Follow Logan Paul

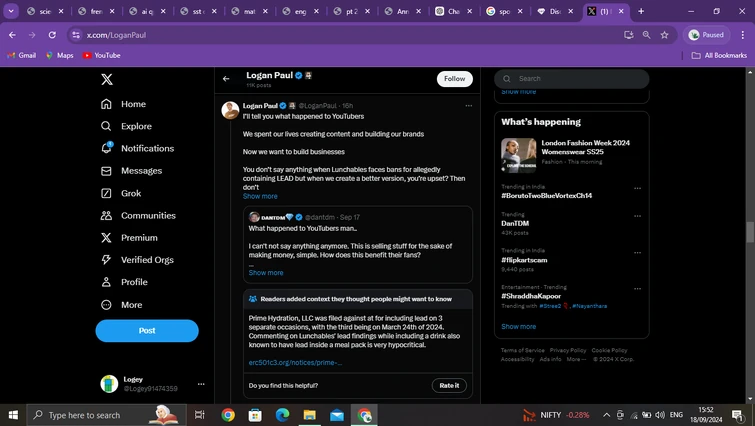(x=455, y=79)
